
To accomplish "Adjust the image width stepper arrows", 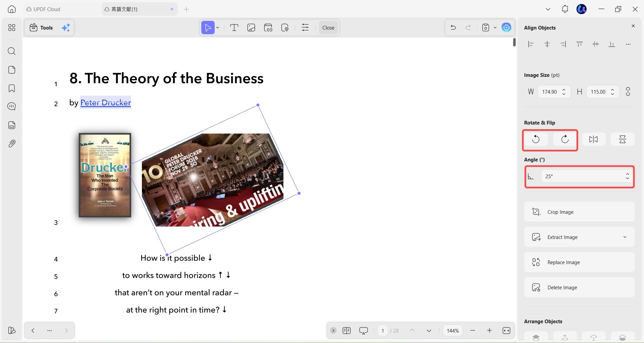I will point(564,92).
